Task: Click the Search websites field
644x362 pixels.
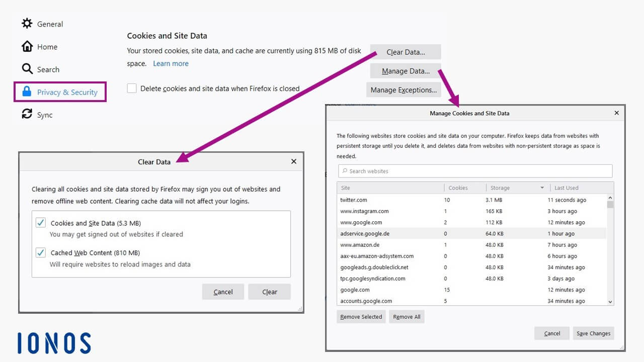Action: (x=475, y=171)
